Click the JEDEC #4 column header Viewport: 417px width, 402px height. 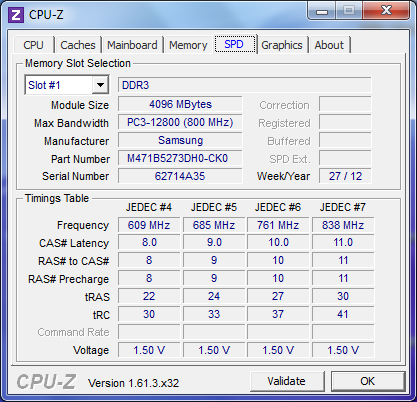[149, 207]
